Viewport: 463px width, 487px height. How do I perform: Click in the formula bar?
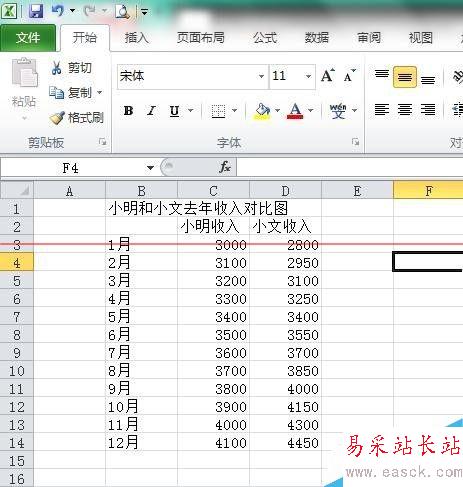[x=350, y=167]
